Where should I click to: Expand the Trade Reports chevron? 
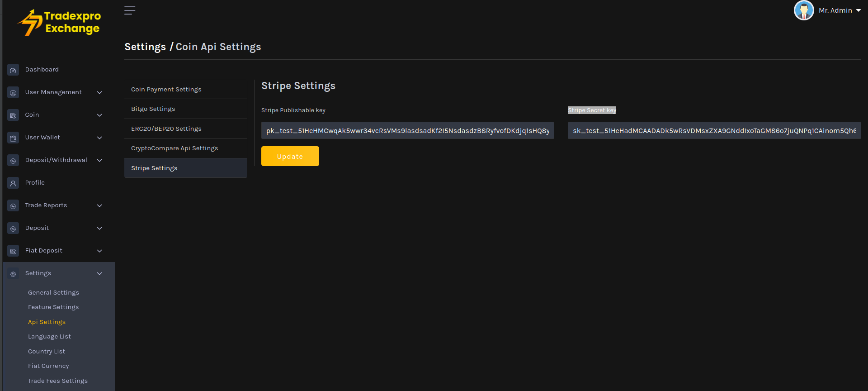(99, 206)
